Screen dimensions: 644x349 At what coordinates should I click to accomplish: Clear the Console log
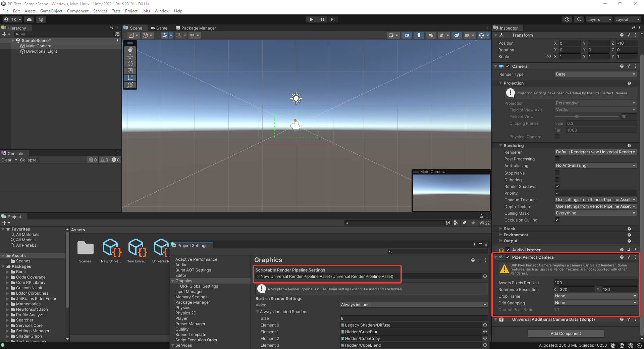coord(6,160)
